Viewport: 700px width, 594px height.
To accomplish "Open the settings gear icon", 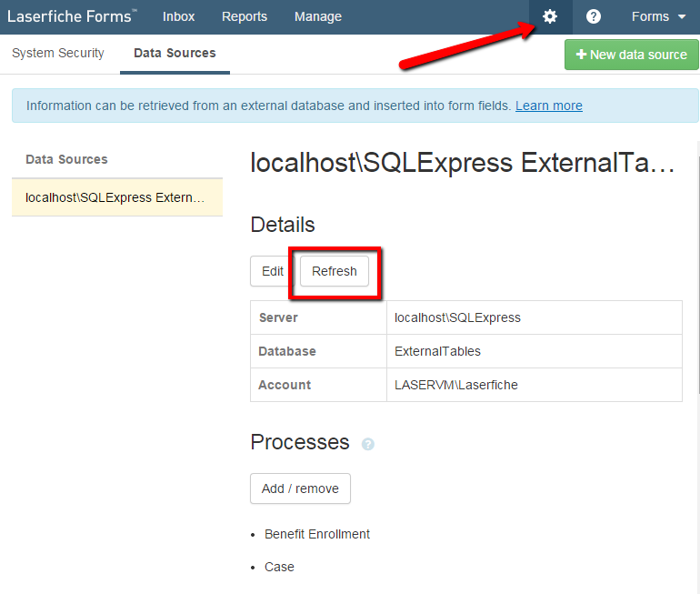I will (x=550, y=17).
